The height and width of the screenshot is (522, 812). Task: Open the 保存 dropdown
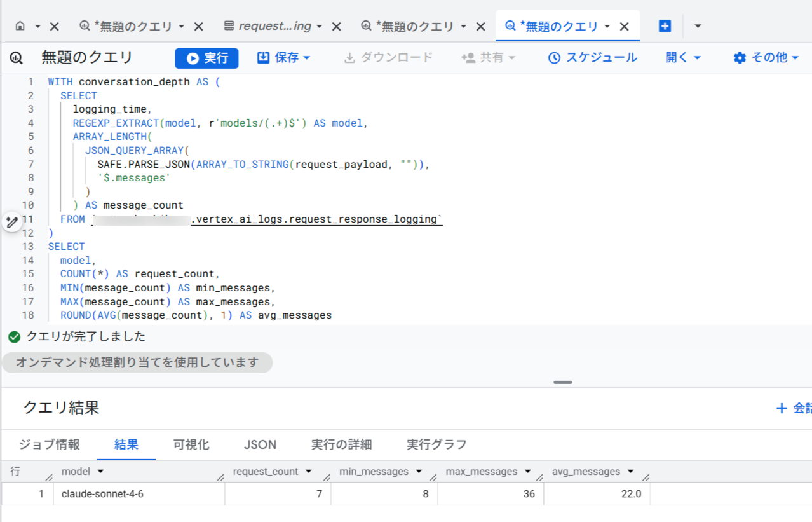click(283, 58)
